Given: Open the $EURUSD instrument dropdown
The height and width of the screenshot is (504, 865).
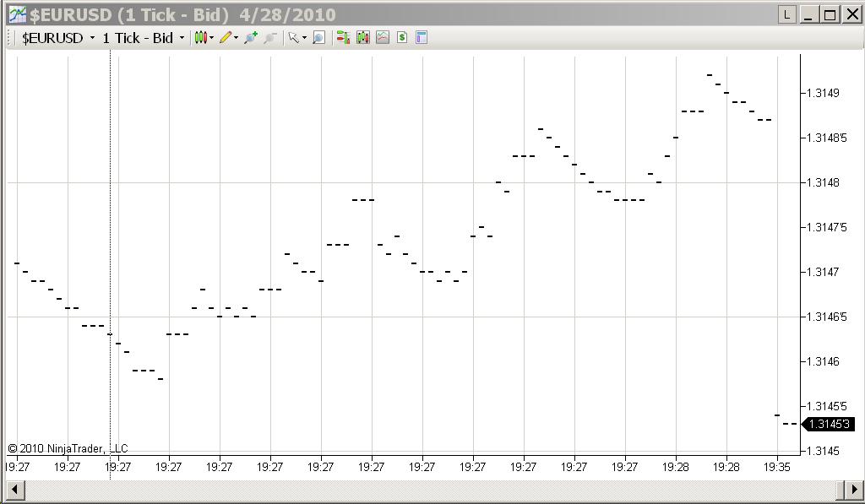Looking at the screenshot, I should pos(92,38).
